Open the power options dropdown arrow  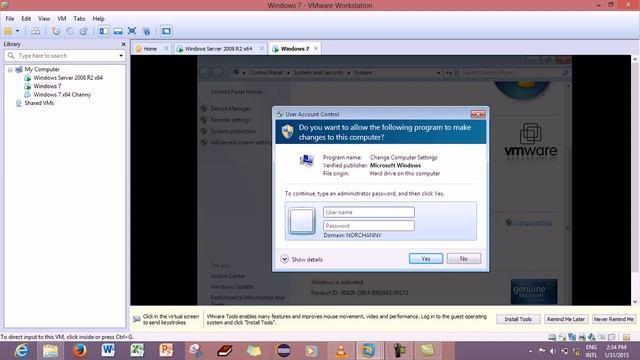point(18,31)
